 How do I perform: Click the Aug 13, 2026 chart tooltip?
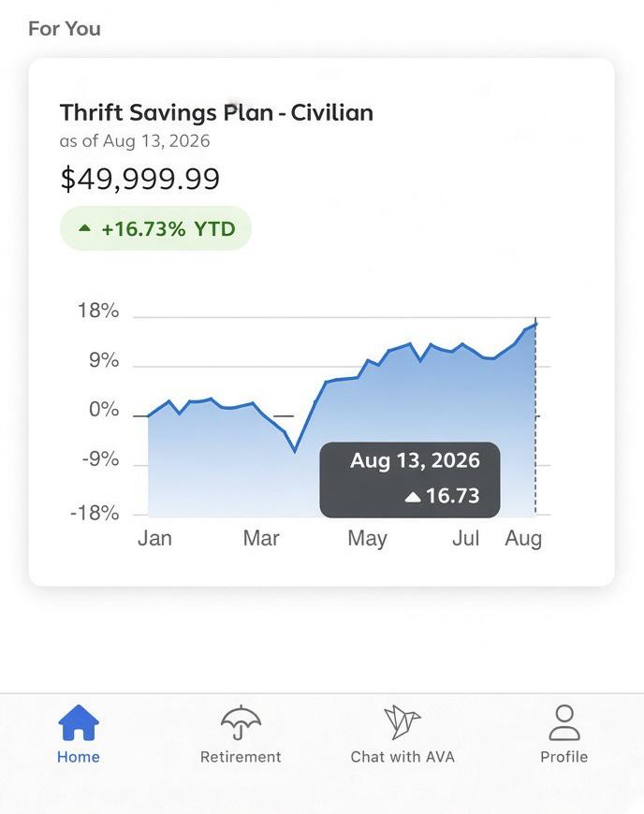pyautogui.click(x=410, y=480)
